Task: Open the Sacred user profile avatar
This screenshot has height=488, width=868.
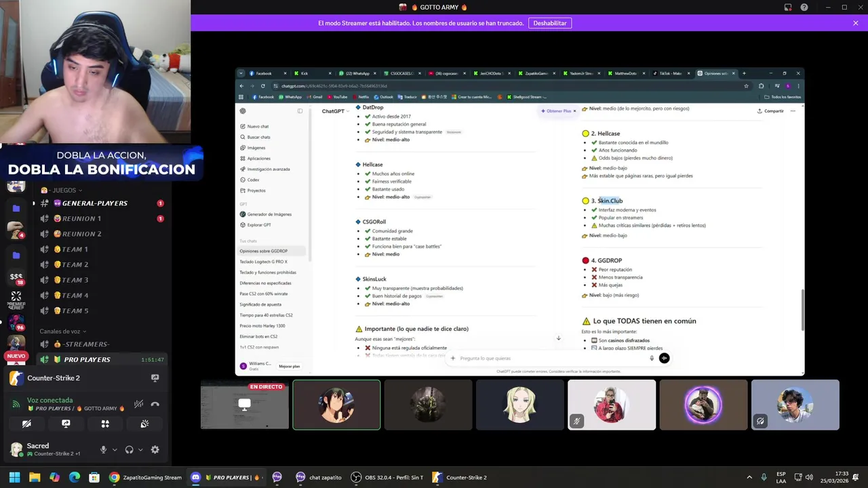Action: [x=16, y=449]
